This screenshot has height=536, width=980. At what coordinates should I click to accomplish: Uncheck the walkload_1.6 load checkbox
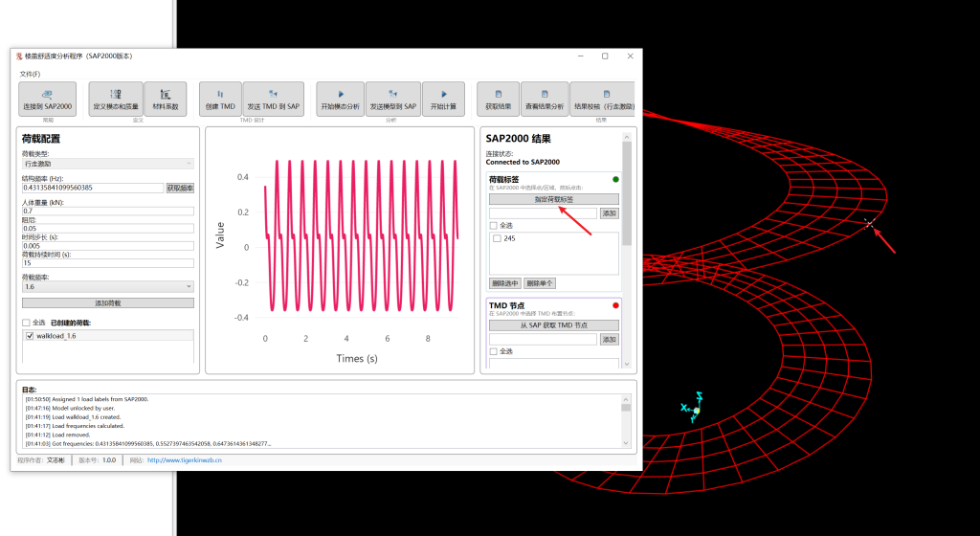coord(30,336)
